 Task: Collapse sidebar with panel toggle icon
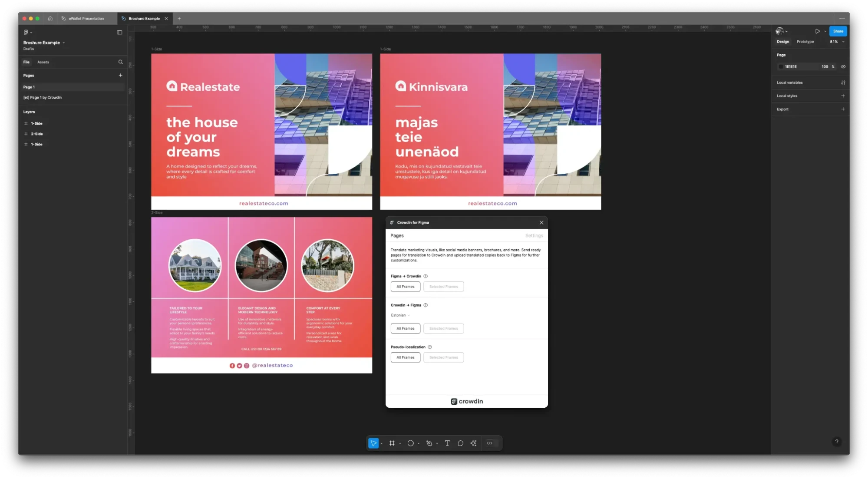point(119,32)
